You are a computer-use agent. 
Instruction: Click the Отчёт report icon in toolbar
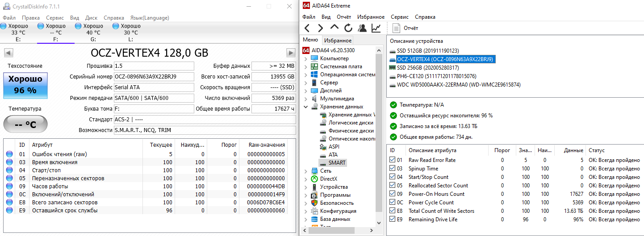[396, 28]
